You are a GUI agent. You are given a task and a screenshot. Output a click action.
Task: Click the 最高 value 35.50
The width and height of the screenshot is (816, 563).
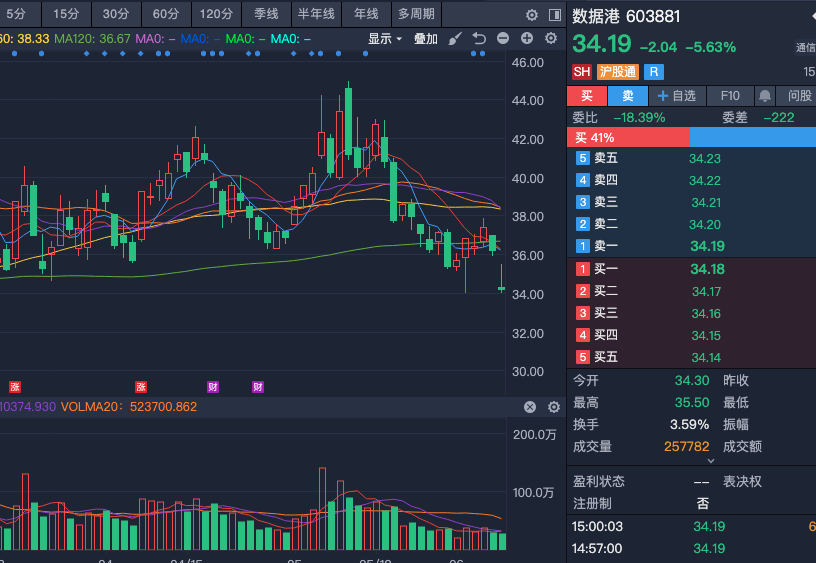point(692,402)
